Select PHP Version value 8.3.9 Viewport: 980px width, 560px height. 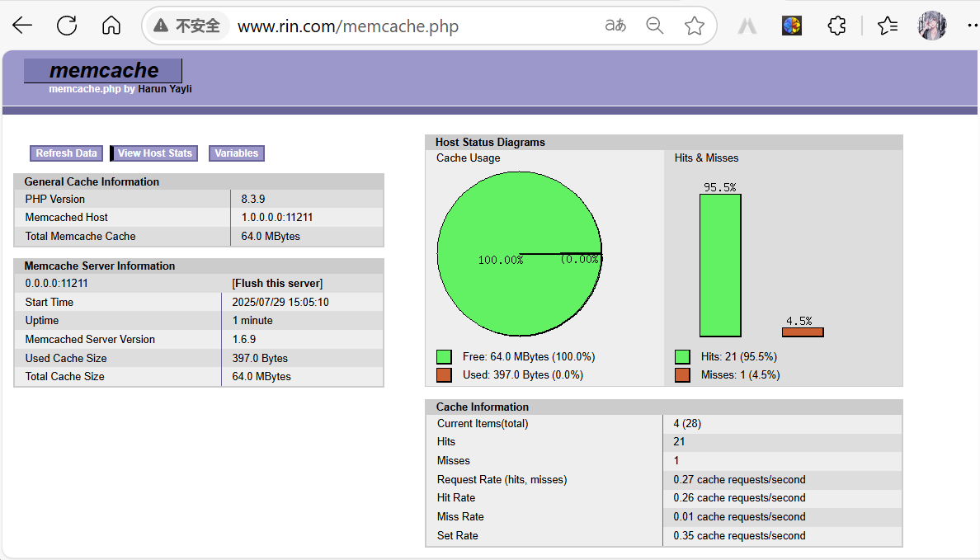[x=253, y=199]
